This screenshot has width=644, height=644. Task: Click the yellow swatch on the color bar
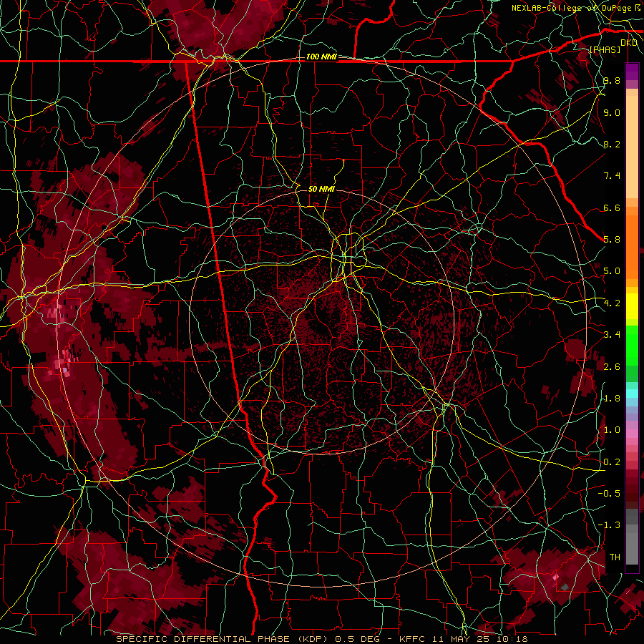point(632,306)
